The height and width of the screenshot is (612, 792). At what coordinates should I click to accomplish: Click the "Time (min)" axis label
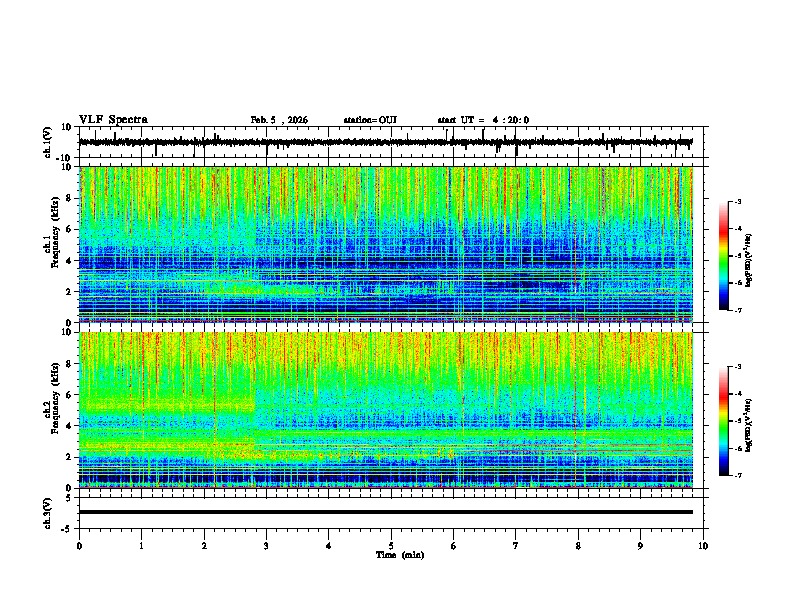point(400,555)
